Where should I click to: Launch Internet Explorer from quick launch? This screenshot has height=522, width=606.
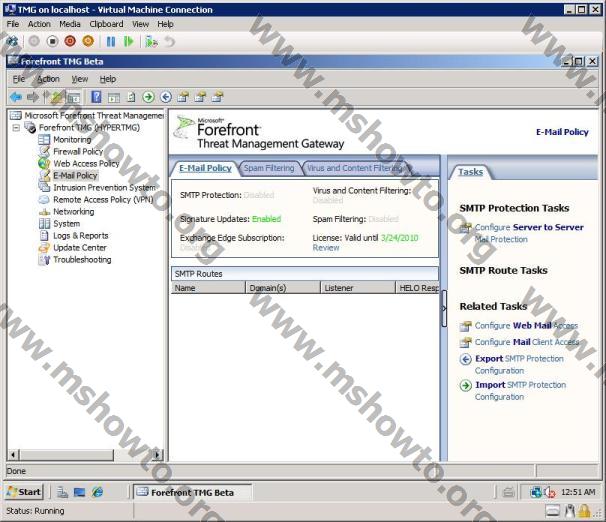(97, 492)
